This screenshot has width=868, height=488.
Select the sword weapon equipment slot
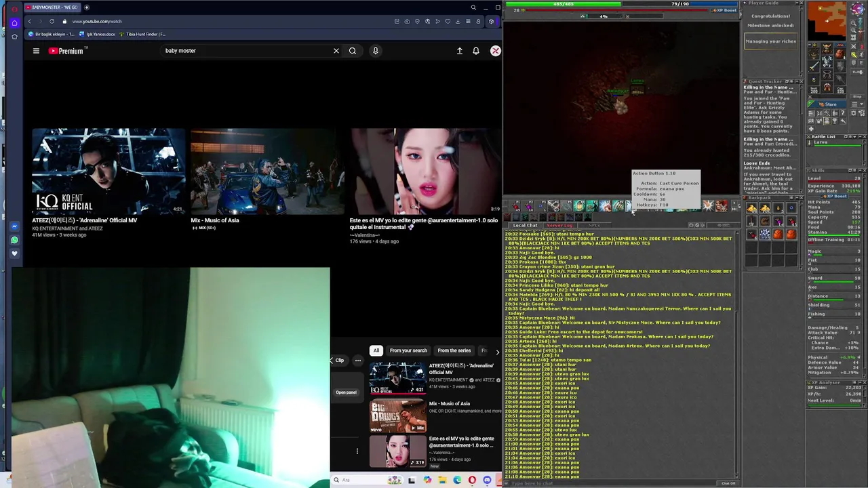(x=814, y=66)
